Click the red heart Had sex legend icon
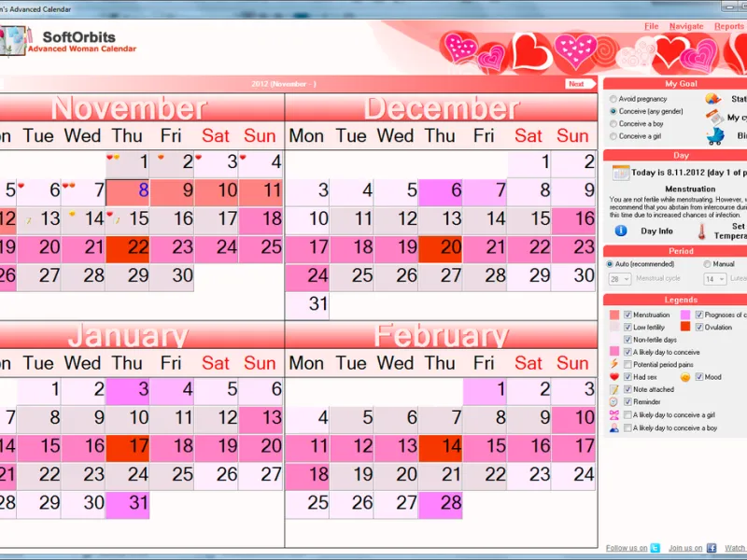This screenshot has width=747, height=560. 614,377
